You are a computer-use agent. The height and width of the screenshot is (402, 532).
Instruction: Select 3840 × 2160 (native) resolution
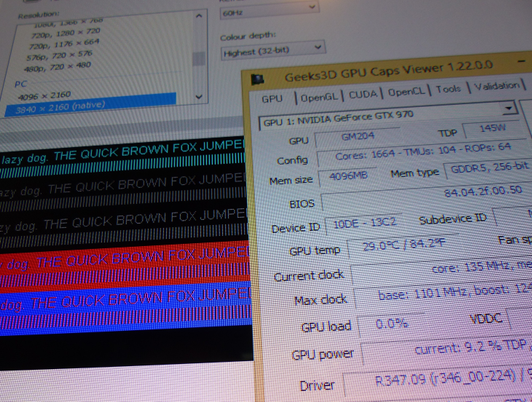tap(91, 105)
